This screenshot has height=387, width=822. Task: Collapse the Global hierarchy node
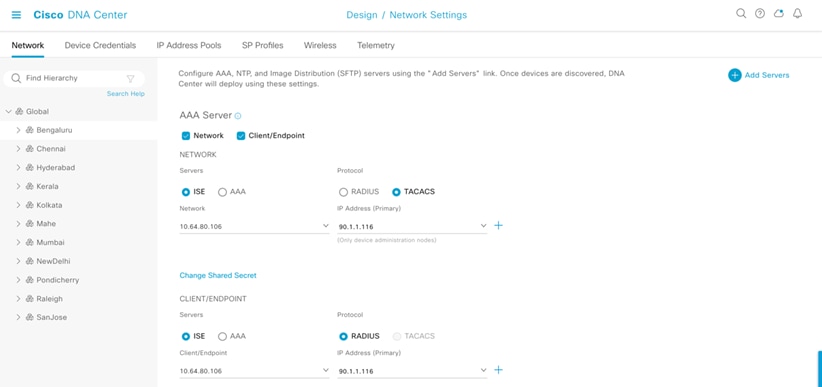pyautogui.click(x=8, y=112)
